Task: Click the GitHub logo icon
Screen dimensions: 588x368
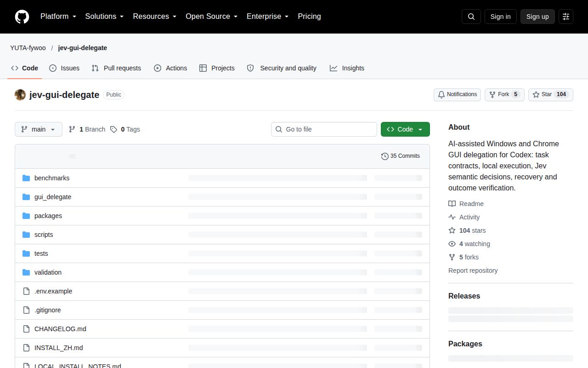Action: coord(22,17)
